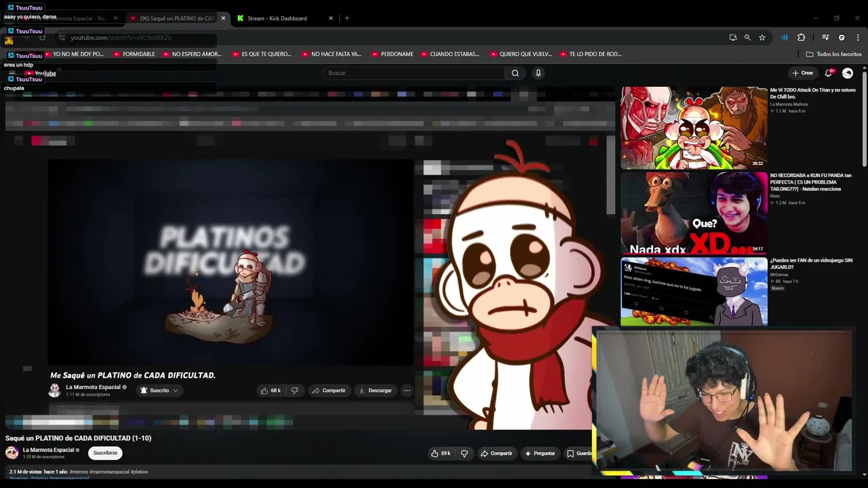Click the Nieto channel name
Image resolution: width=868 pixels, height=488 pixels.
click(x=774, y=196)
